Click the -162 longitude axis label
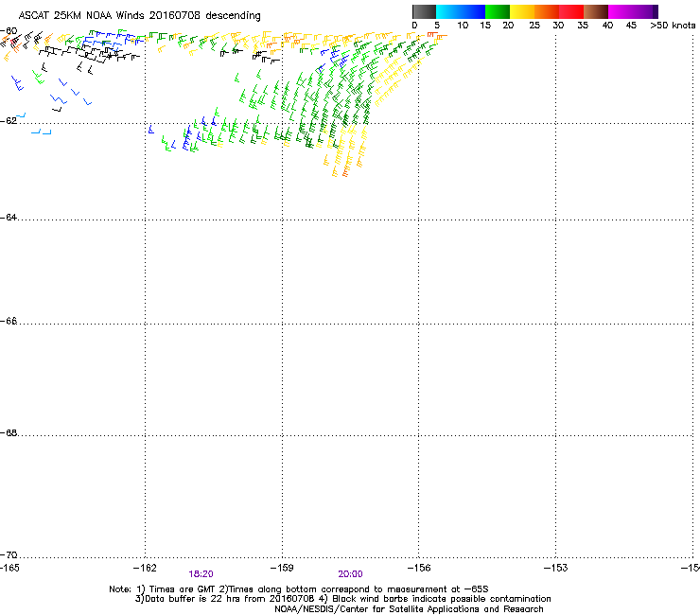The height and width of the screenshot is (615, 700). pos(145,568)
